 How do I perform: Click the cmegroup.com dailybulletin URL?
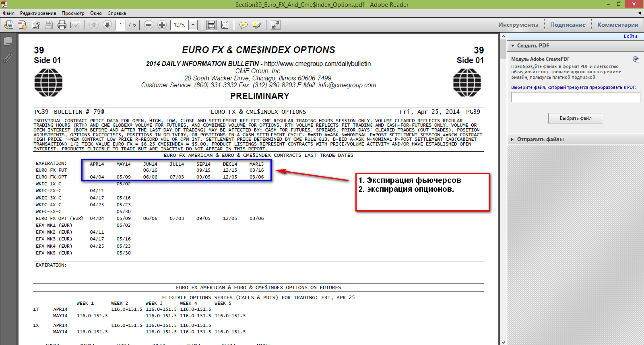pyautogui.click(x=318, y=64)
